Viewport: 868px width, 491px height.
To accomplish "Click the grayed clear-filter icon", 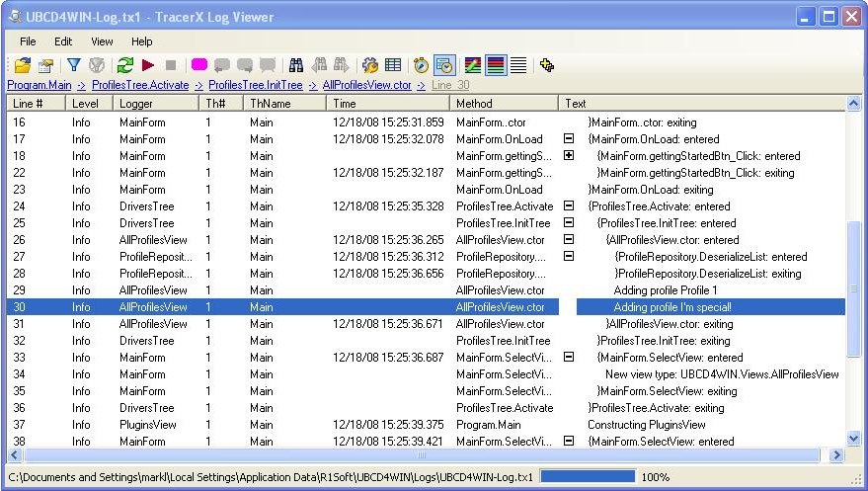I will pos(97,65).
